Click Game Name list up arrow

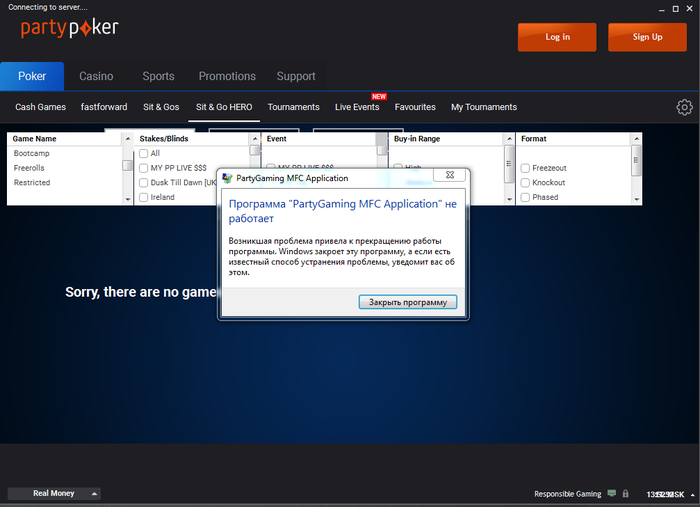(x=128, y=139)
